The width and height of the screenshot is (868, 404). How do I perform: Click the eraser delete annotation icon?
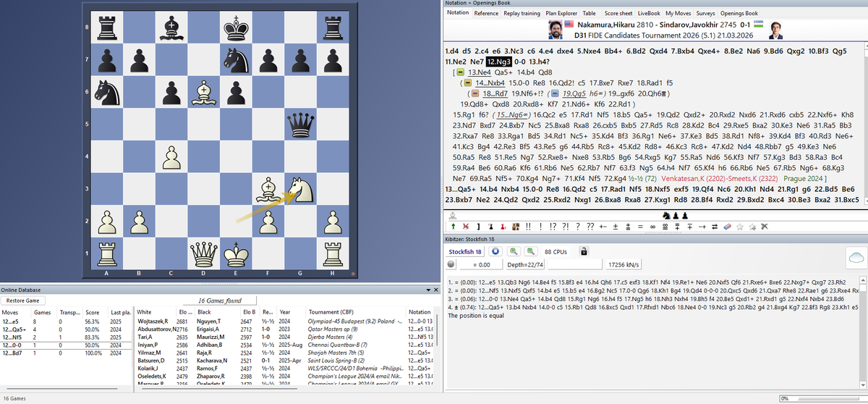coord(727,226)
